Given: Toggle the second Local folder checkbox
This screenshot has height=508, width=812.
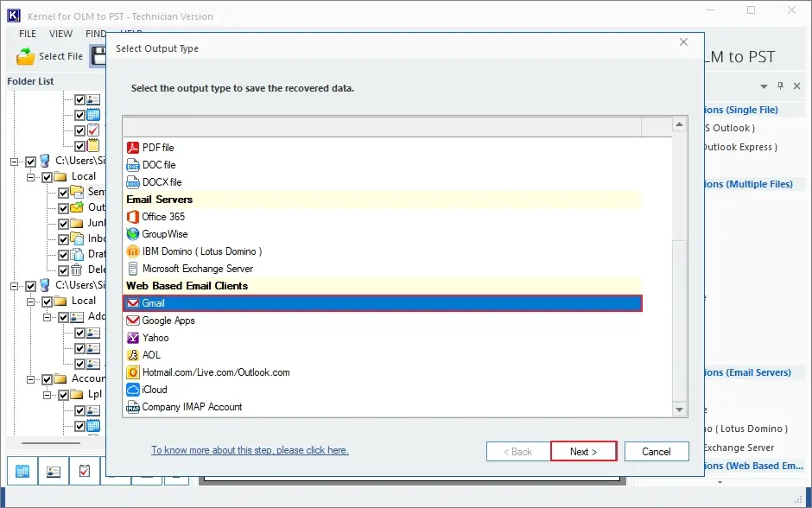Looking at the screenshot, I should (48, 302).
